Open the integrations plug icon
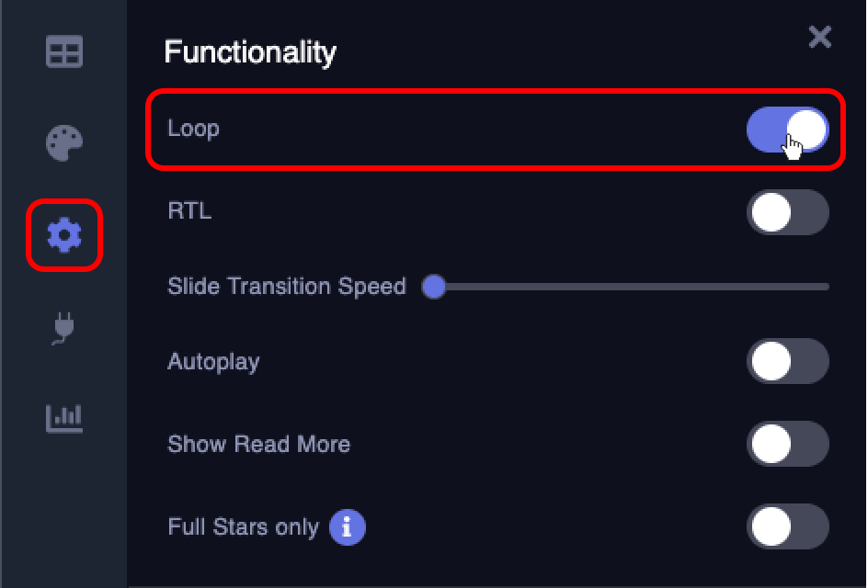The width and height of the screenshot is (868, 588). tap(63, 328)
